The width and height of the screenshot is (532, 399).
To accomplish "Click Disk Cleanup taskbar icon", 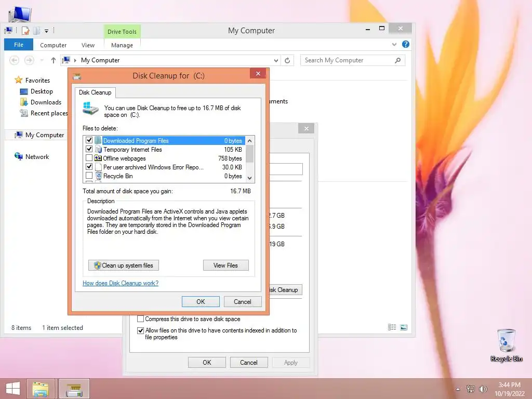I will coord(74,389).
